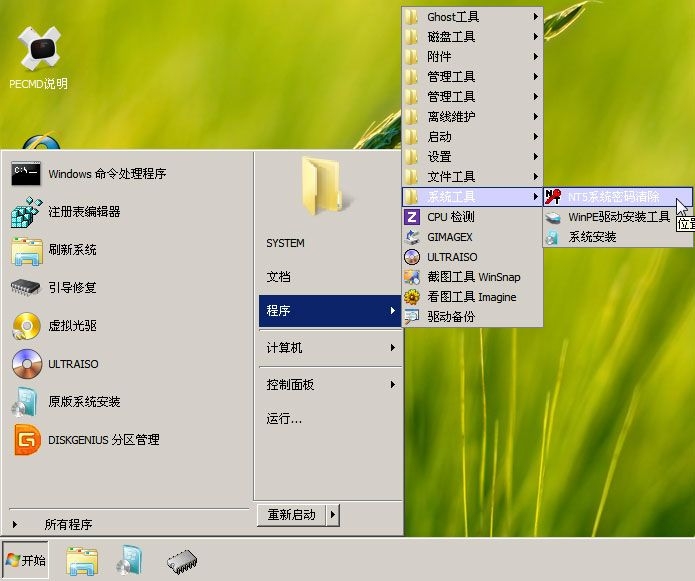The height and width of the screenshot is (581, 695).
Task: Click the 开始 start button
Action: [x=27, y=561]
